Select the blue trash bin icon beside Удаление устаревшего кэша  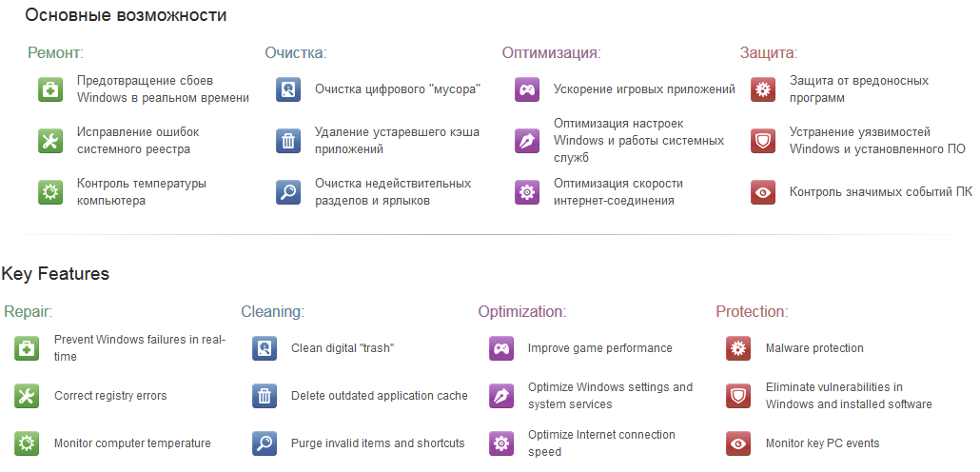coord(288,141)
